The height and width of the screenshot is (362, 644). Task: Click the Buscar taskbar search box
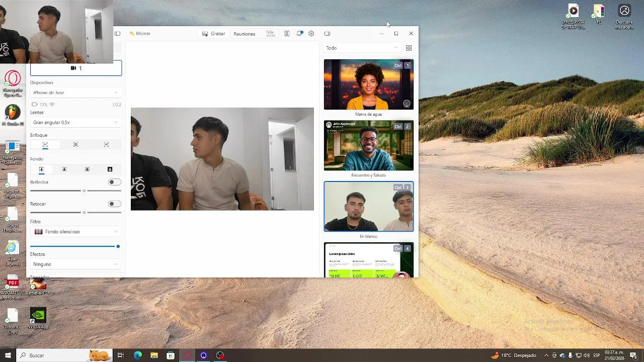point(64,355)
